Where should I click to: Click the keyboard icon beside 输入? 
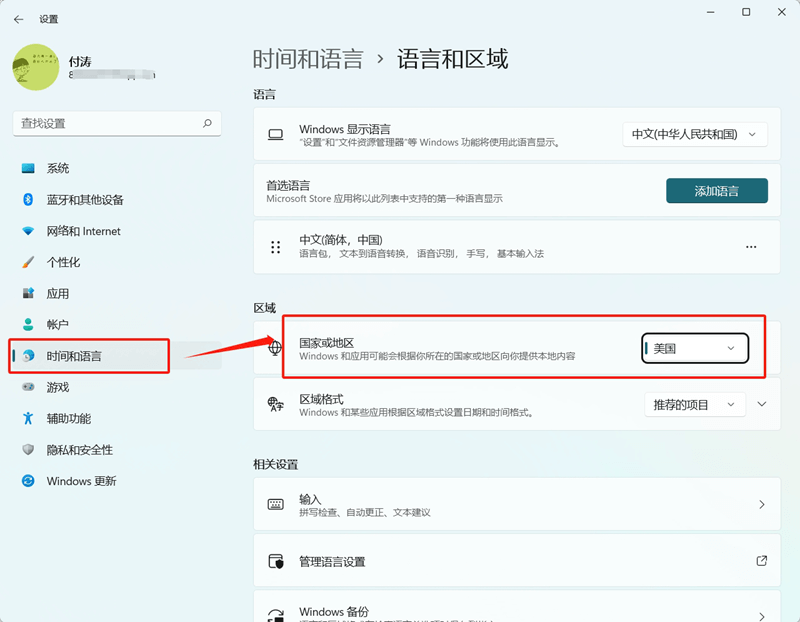(276, 505)
